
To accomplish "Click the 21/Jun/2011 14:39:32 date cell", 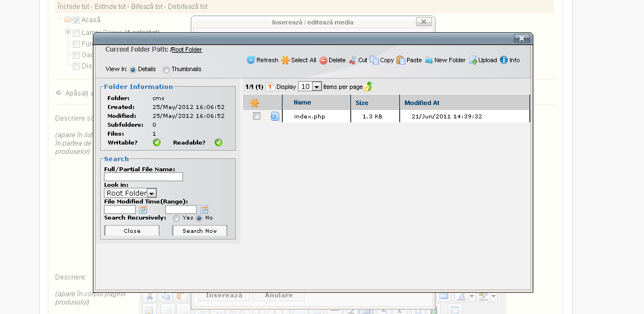I will tap(447, 116).
